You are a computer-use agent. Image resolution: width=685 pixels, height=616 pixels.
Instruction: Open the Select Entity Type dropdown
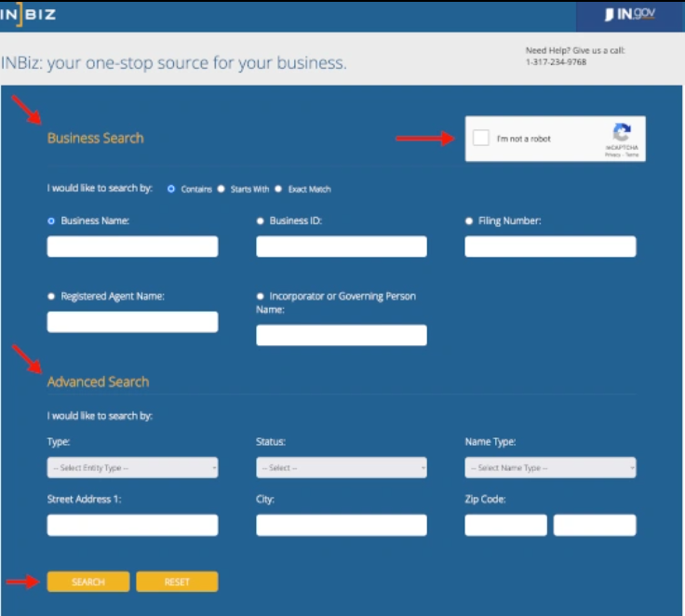pyautogui.click(x=132, y=468)
